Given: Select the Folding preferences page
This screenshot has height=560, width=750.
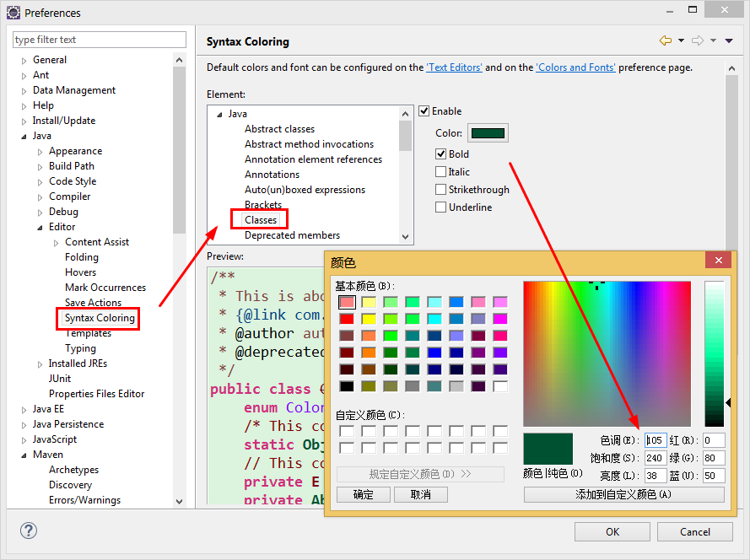Looking at the screenshot, I should coord(82,257).
